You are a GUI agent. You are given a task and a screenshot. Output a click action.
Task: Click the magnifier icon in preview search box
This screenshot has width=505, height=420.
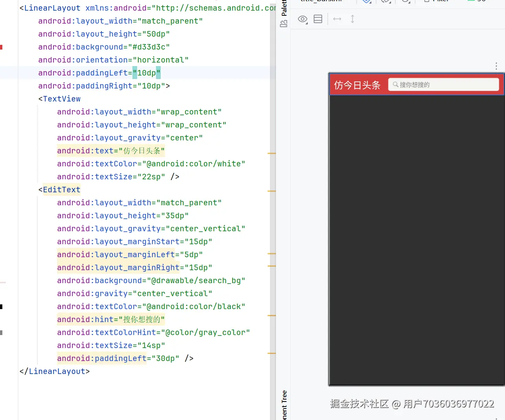395,85
